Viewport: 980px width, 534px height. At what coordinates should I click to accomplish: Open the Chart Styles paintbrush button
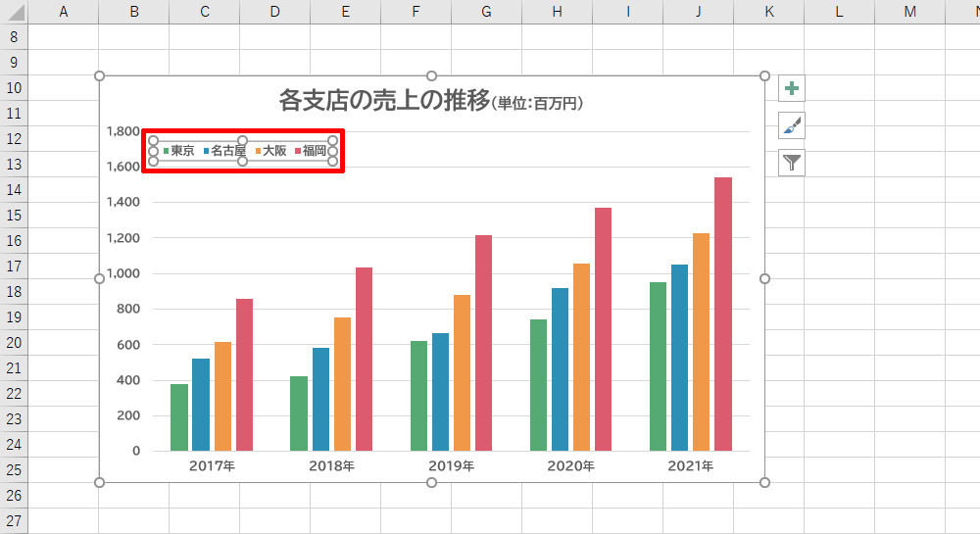[x=791, y=125]
